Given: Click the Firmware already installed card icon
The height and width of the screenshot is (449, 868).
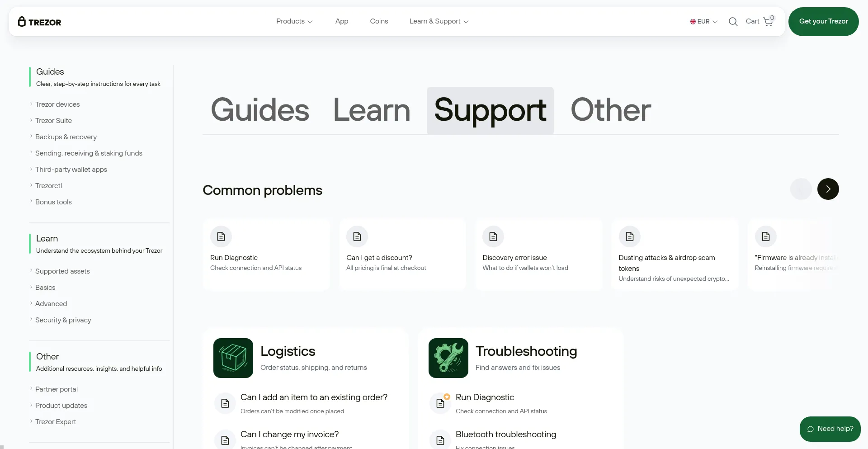Looking at the screenshot, I should (766, 236).
